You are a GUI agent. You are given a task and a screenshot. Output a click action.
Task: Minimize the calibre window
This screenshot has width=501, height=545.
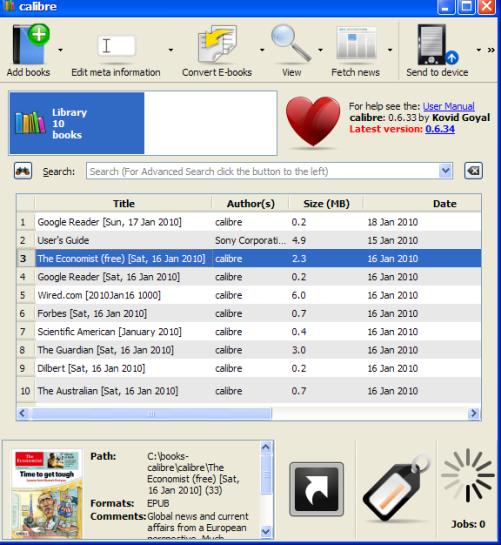(446, 7)
